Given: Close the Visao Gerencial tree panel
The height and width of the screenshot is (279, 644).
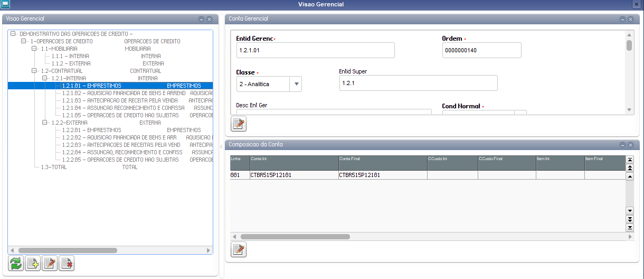Looking at the screenshot, I should point(209,19).
